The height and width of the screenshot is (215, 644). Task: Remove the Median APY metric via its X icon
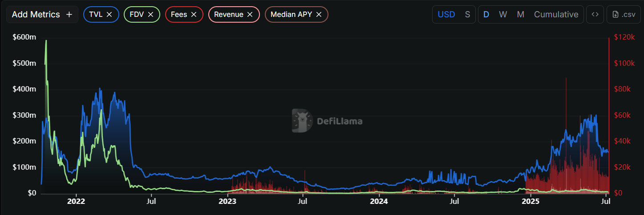pos(319,15)
